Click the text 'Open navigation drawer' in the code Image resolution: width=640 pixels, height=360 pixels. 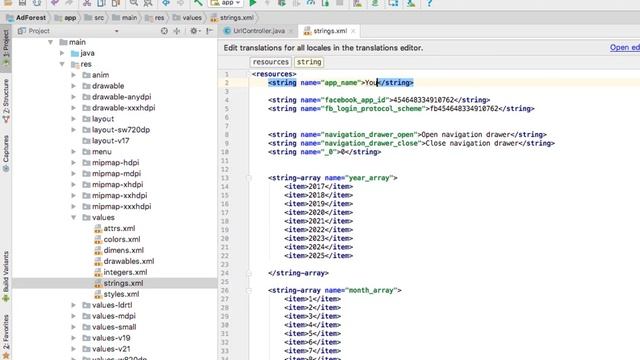coord(466,135)
